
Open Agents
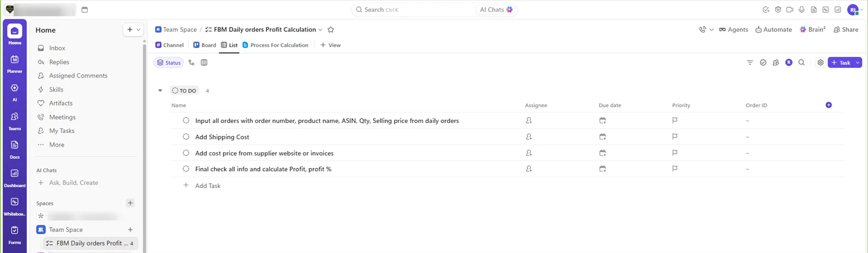point(733,30)
